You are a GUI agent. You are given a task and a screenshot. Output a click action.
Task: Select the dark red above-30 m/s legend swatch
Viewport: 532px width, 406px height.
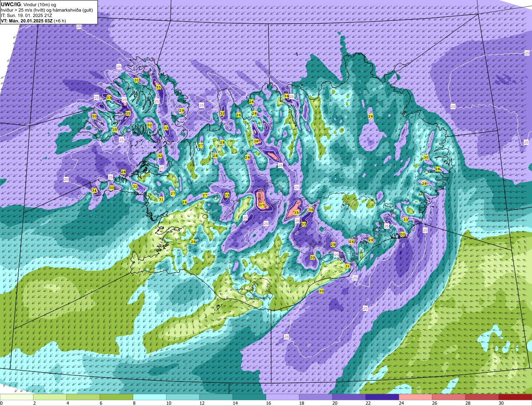coord(515,397)
